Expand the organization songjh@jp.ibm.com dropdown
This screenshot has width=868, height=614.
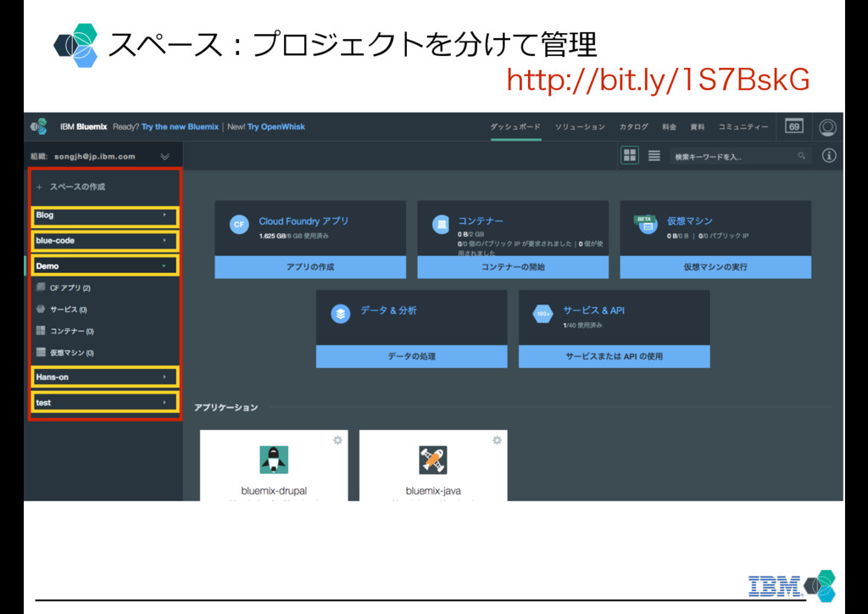pos(164,157)
